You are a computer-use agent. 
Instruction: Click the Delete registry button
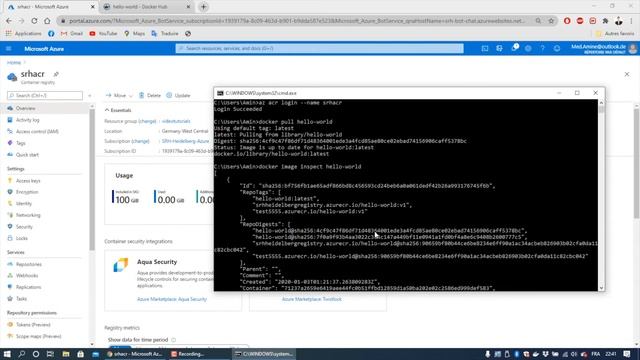[x=150, y=96]
